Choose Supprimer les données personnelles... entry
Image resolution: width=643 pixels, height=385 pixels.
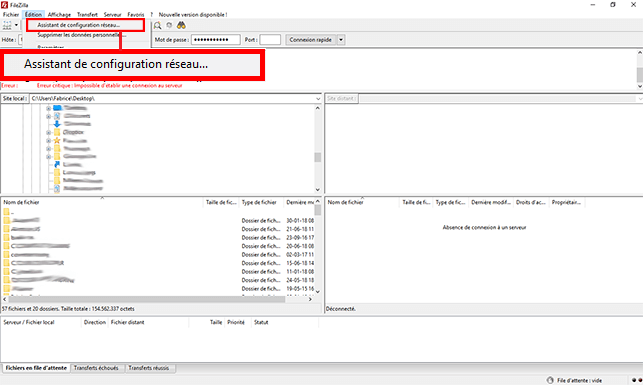point(82,35)
